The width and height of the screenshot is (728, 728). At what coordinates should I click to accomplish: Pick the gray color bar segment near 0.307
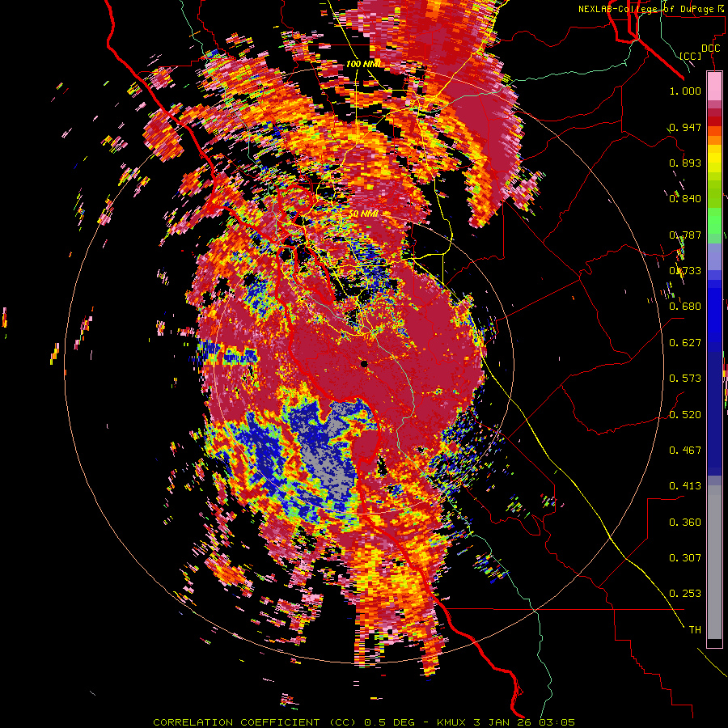714,562
